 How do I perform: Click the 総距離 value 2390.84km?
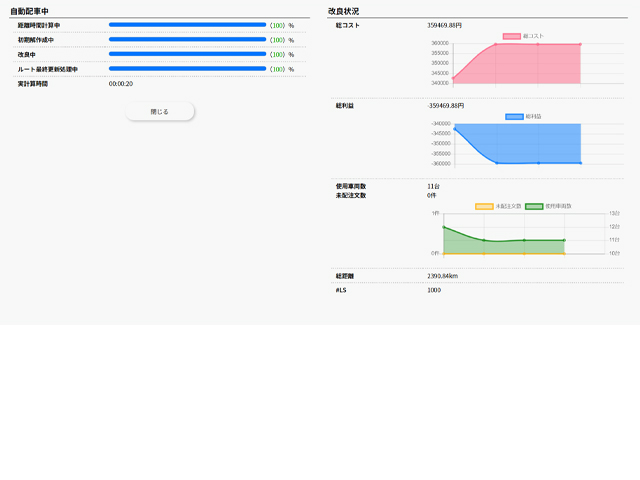[442, 275]
